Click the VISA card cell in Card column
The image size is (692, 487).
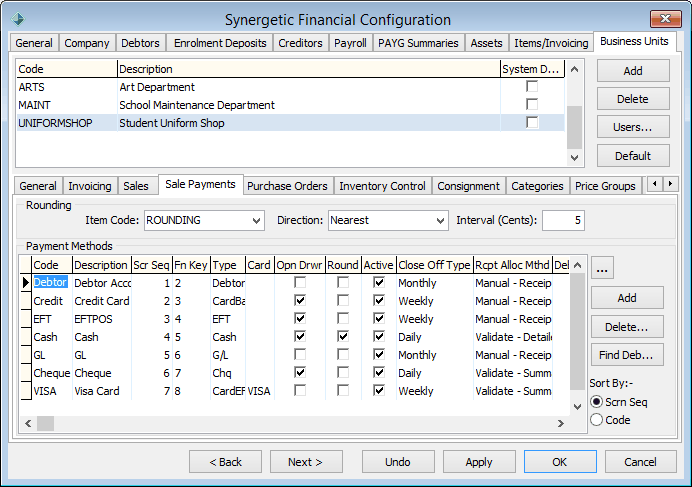coord(260,391)
